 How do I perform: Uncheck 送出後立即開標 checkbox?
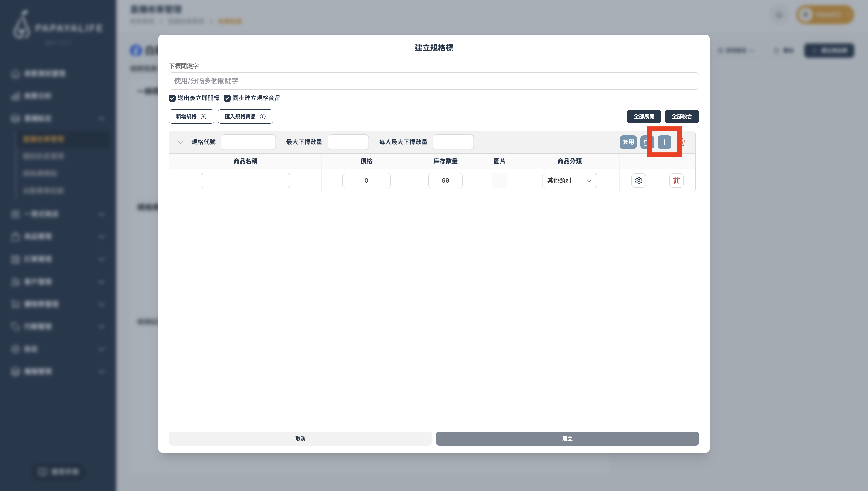pos(172,98)
